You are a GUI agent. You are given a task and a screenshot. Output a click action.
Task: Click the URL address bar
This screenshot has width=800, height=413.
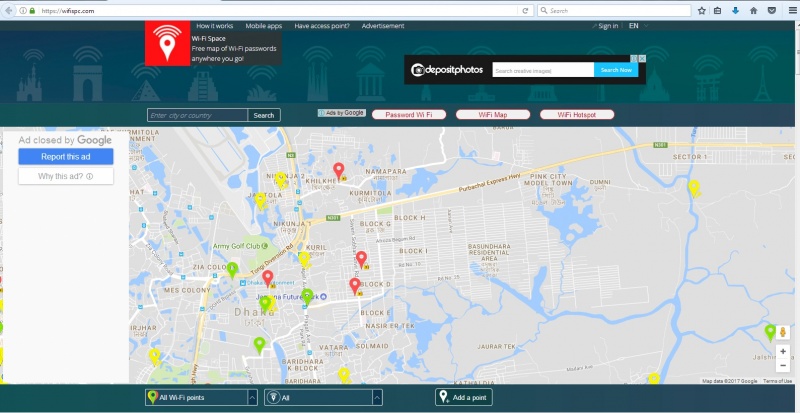(278, 11)
